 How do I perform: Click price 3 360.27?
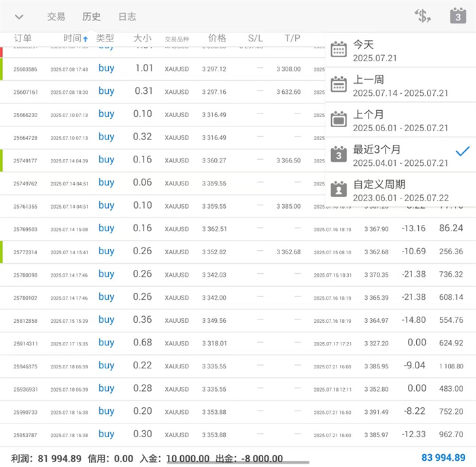click(x=214, y=160)
